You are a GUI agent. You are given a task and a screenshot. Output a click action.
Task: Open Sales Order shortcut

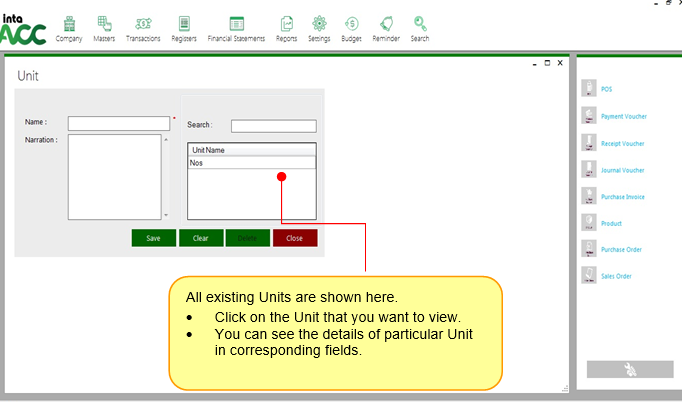[x=615, y=276]
